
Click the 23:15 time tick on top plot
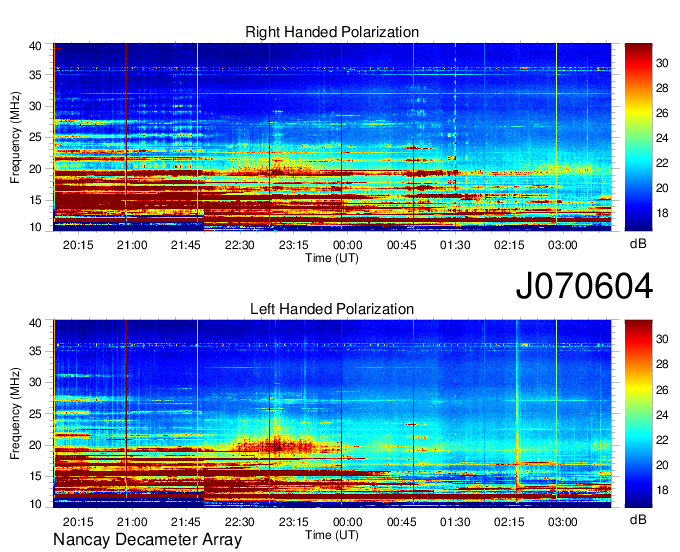click(x=294, y=245)
